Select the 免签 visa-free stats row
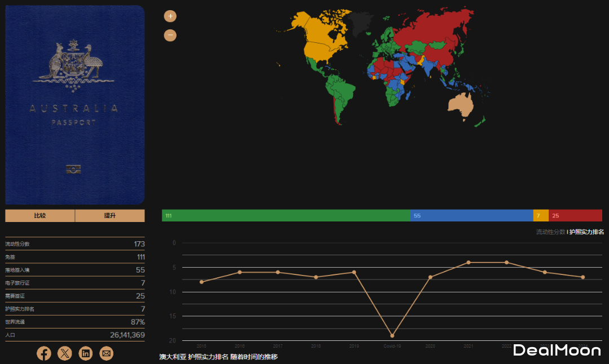This screenshot has height=364, width=609. [x=75, y=257]
